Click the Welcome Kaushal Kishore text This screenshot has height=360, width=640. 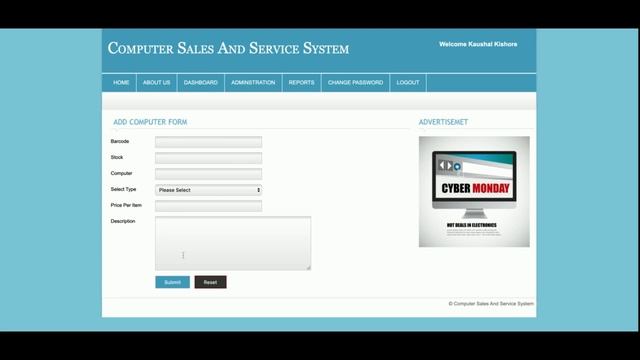pos(478,44)
